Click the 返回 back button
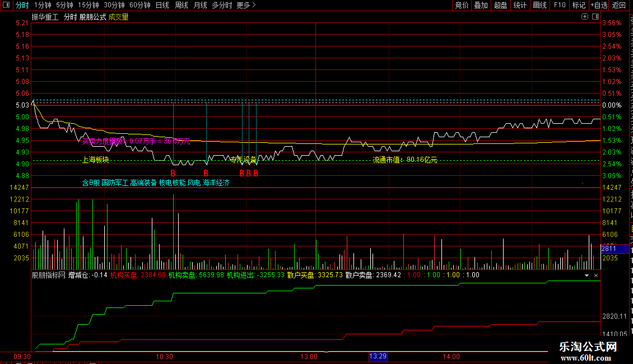633x364 pixels. [x=619, y=5]
